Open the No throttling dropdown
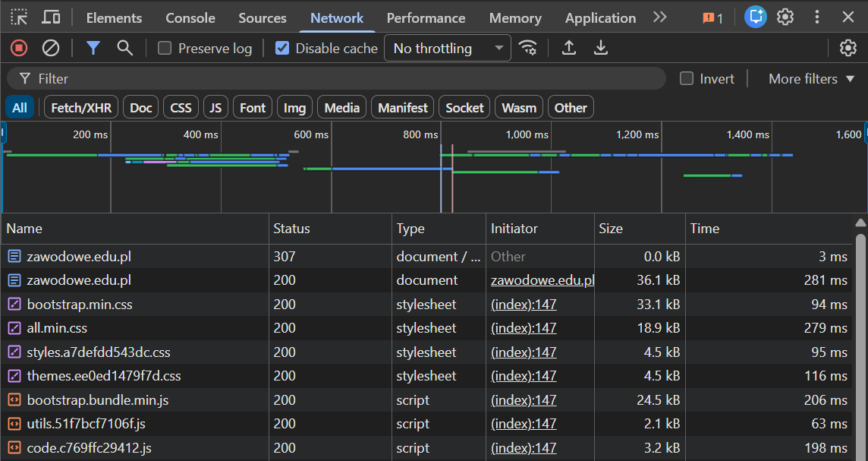Viewport: 868px width, 461px height. coord(448,49)
